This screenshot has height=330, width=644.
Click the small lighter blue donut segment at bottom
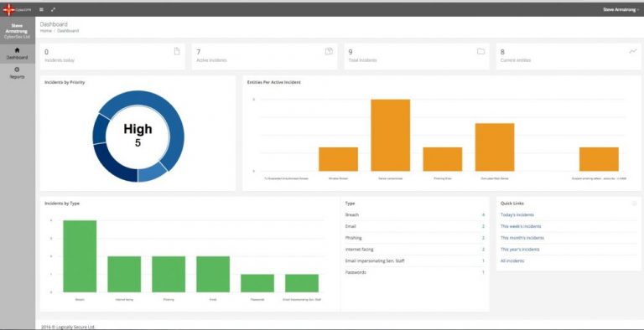151,173
